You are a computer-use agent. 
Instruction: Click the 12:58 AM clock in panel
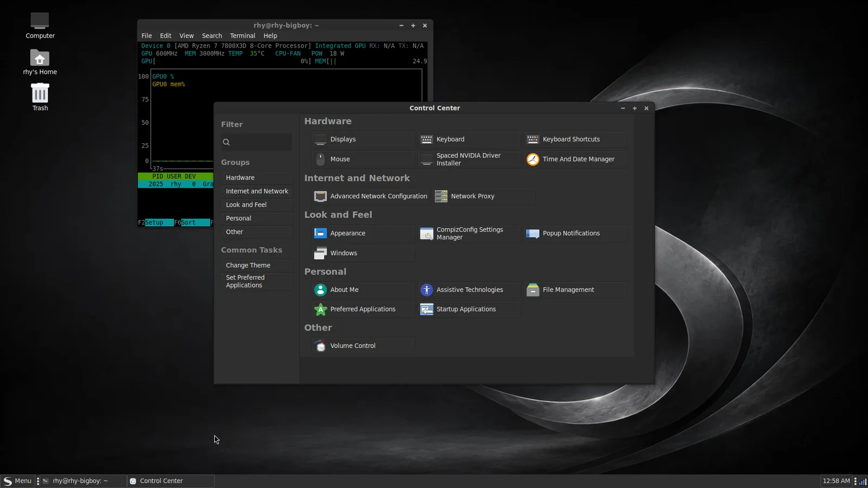836,481
